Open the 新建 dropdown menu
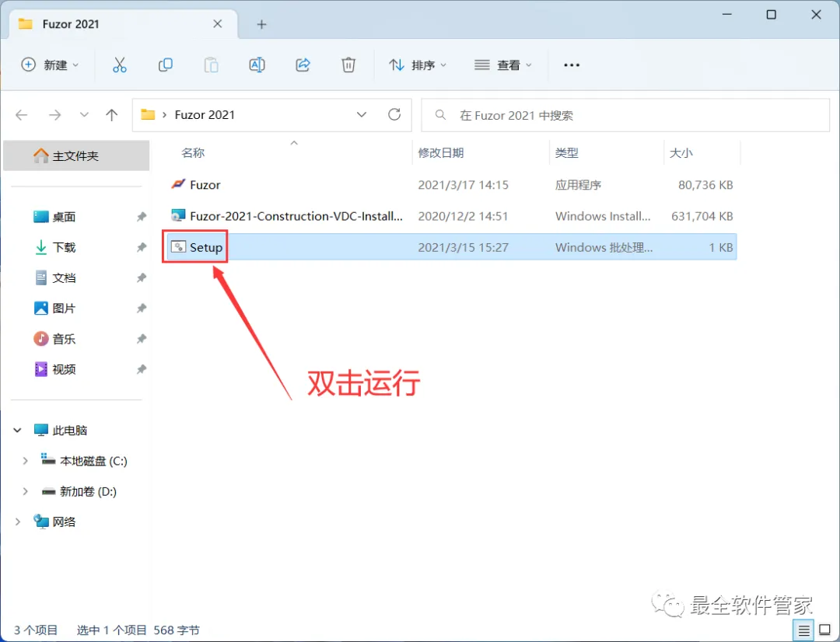The image size is (840, 642). (50, 65)
